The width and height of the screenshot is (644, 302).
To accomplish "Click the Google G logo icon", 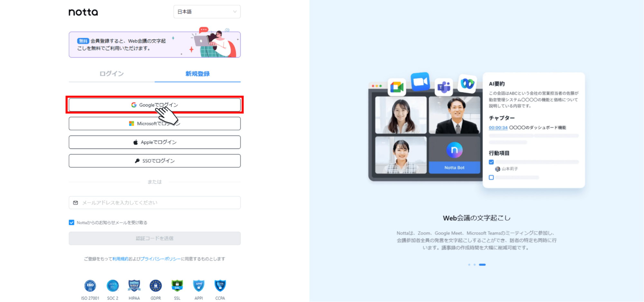I will 134,105.
